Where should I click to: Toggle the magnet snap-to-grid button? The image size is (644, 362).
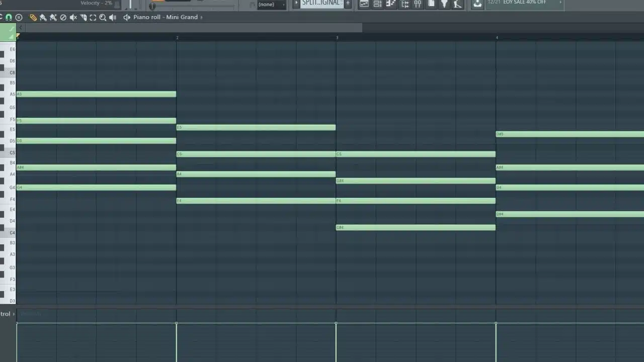(x=9, y=17)
